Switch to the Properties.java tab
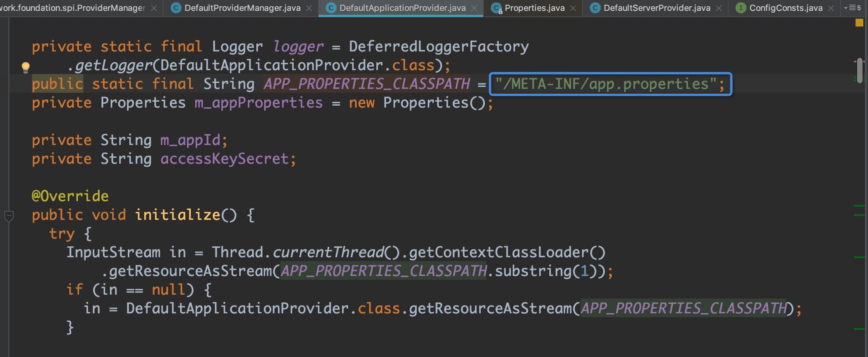Viewport: 868px width, 357px height. (x=534, y=8)
